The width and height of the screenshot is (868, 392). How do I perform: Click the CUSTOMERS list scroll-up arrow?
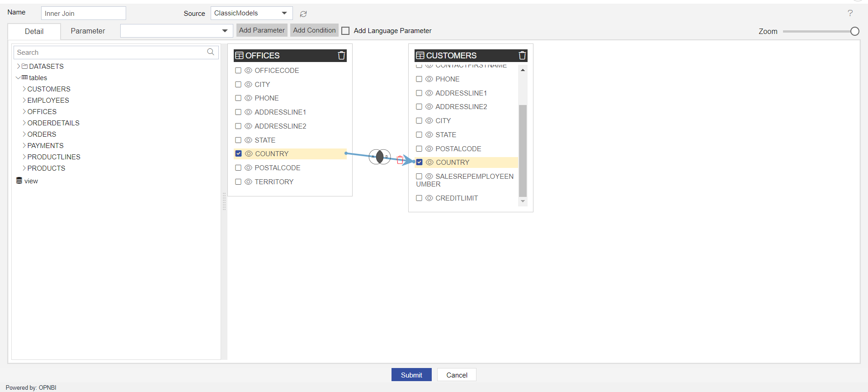[x=523, y=70]
